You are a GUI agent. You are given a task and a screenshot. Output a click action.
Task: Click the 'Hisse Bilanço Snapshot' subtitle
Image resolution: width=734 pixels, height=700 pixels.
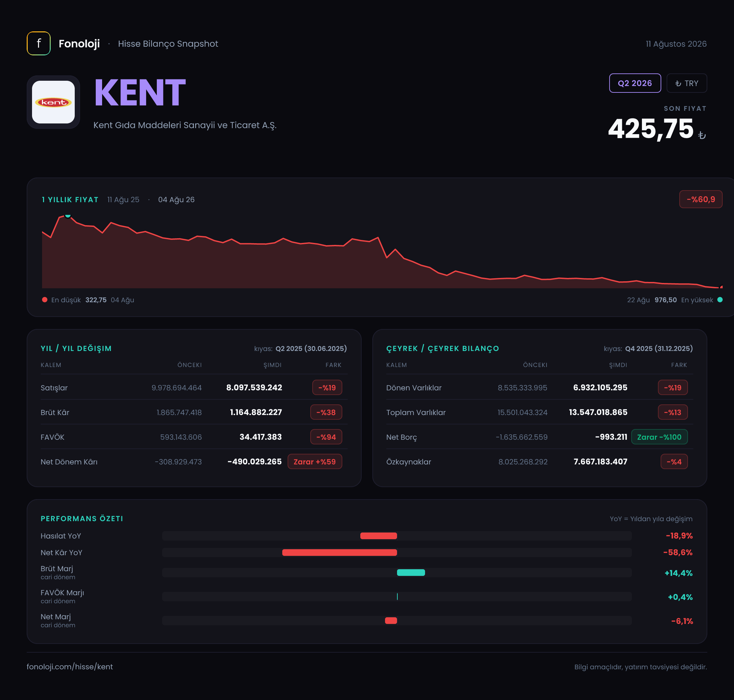[168, 44]
